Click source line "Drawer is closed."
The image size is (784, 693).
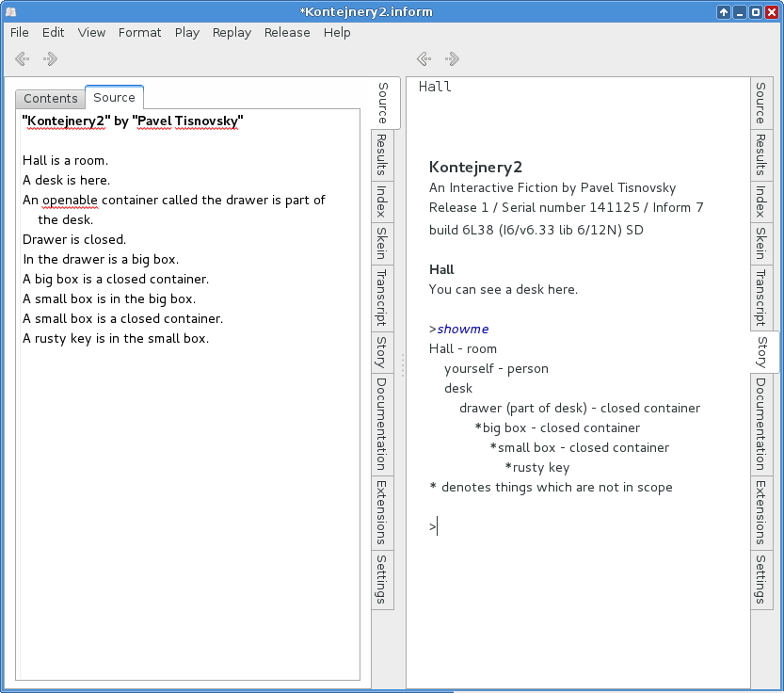click(x=74, y=240)
